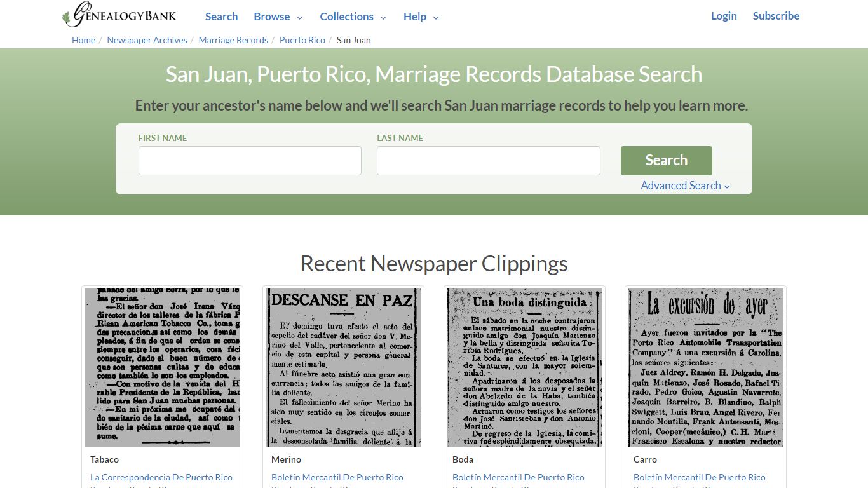Expand the Collections dropdown menu
The height and width of the screenshot is (488, 868).
click(353, 17)
